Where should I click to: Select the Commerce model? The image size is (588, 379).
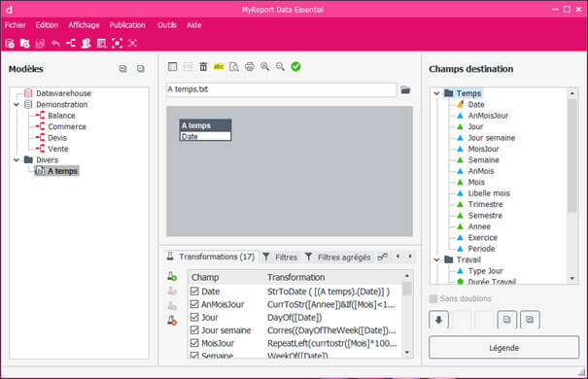67,126
